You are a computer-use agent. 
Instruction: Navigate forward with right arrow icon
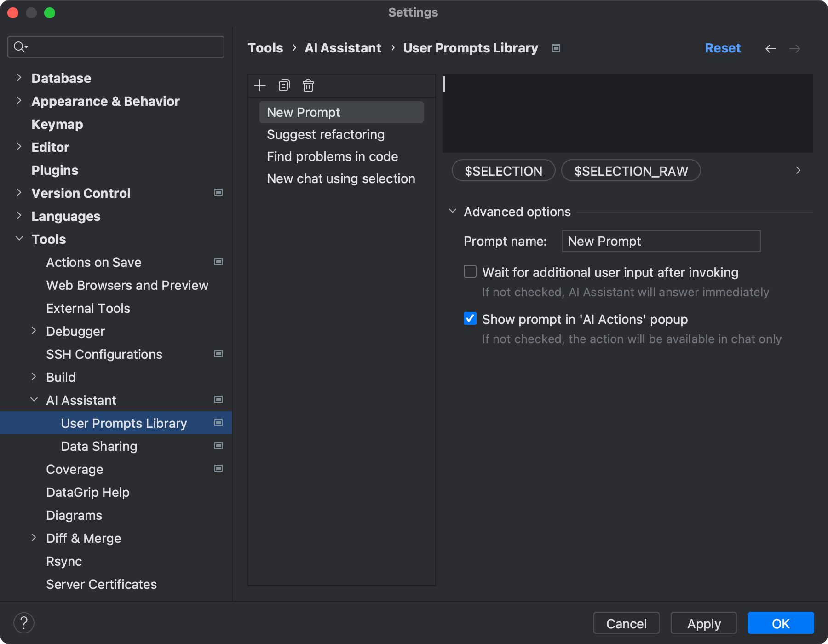tap(795, 48)
